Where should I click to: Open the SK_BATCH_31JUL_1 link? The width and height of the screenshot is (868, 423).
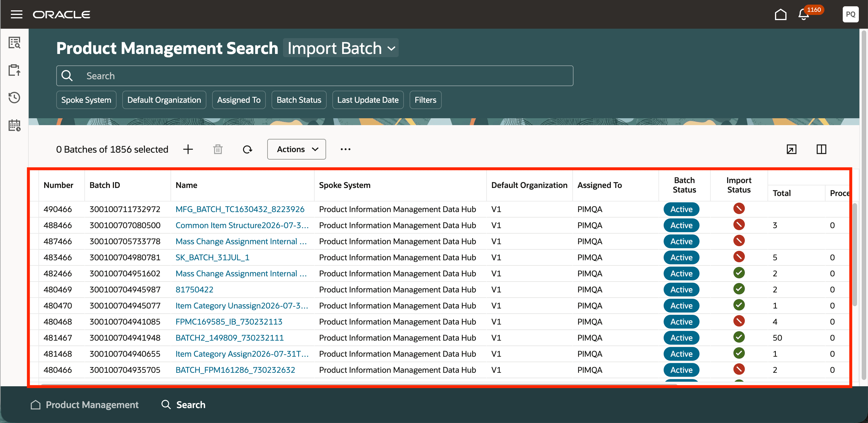pos(212,257)
